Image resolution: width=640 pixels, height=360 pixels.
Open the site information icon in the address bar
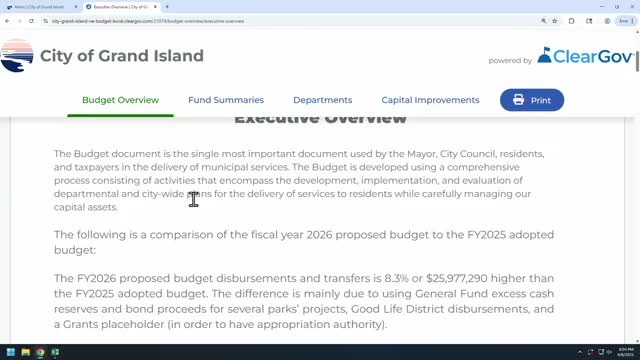(45, 21)
